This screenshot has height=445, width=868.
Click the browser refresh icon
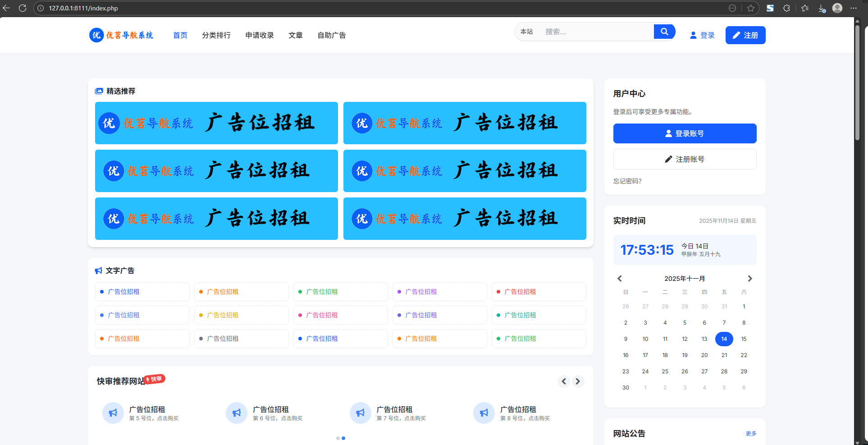23,8
